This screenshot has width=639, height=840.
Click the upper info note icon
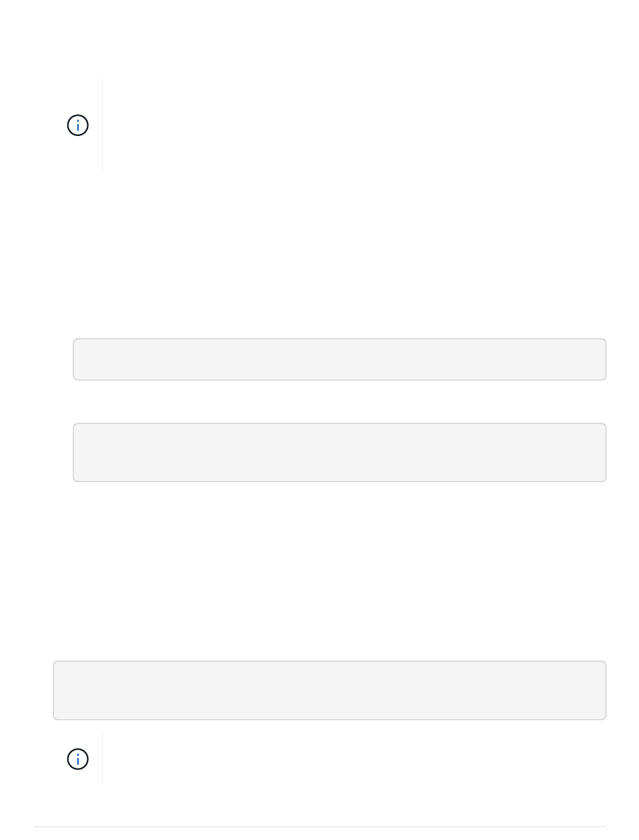coord(79,126)
